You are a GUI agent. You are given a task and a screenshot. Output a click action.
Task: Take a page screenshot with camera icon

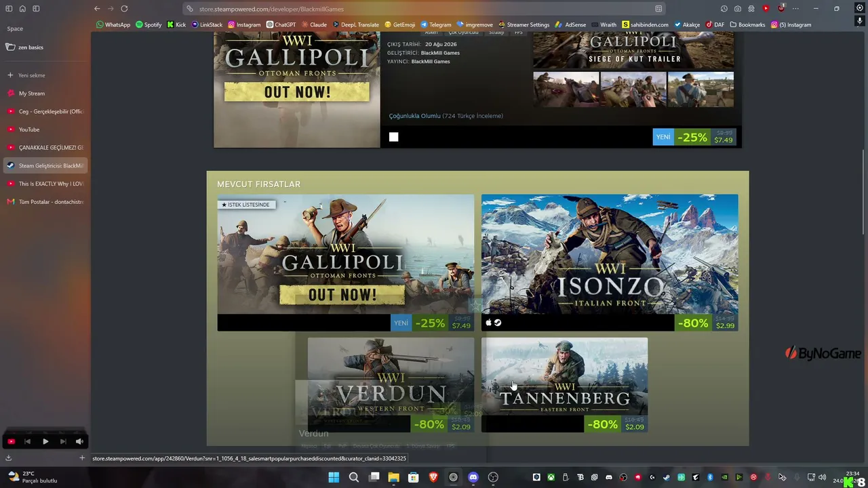coord(737,9)
